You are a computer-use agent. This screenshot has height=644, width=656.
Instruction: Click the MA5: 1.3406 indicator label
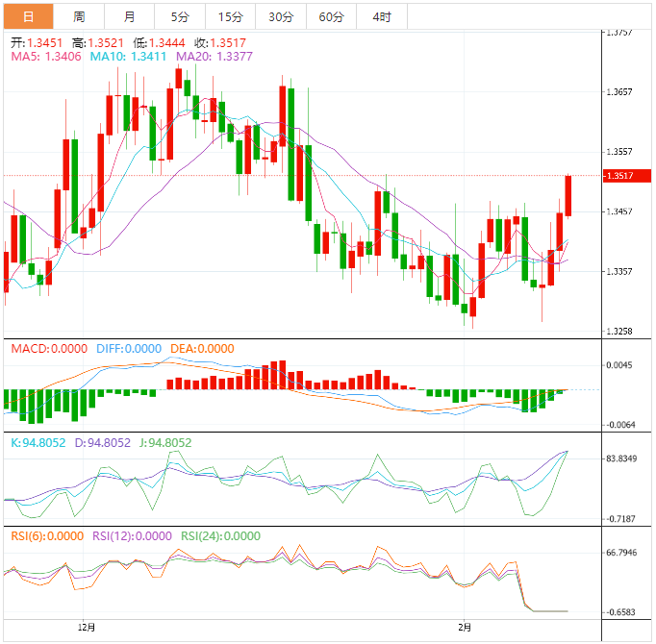(46, 56)
